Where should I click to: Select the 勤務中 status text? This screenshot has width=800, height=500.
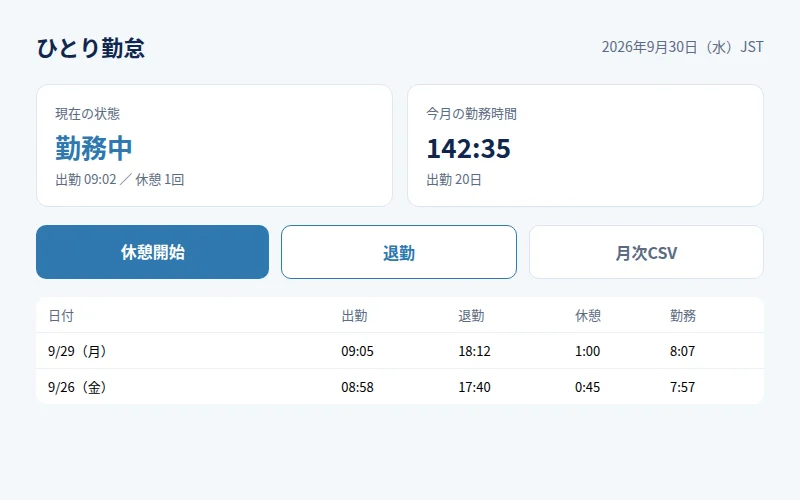click(94, 148)
